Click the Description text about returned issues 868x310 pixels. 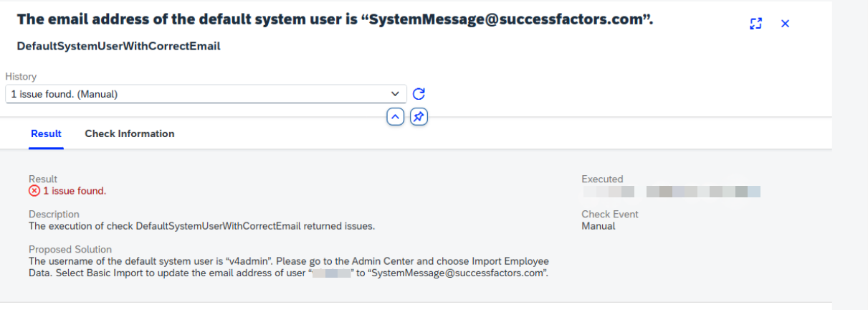(202, 226)
